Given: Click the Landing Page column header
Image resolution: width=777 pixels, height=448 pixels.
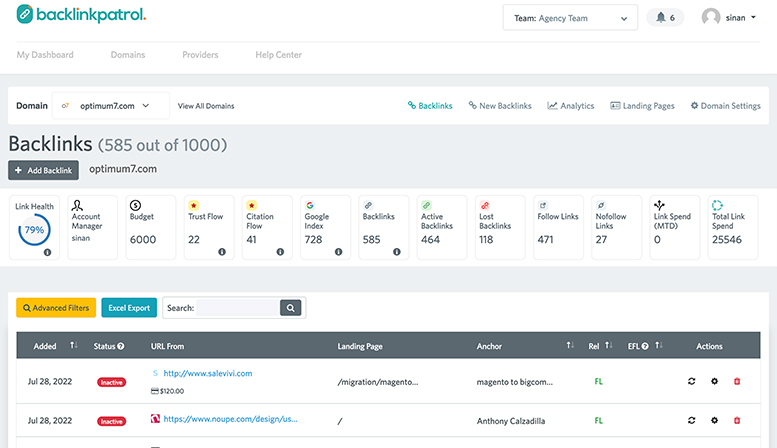Looking at the screenshot, I should click(x=360, y=346).
